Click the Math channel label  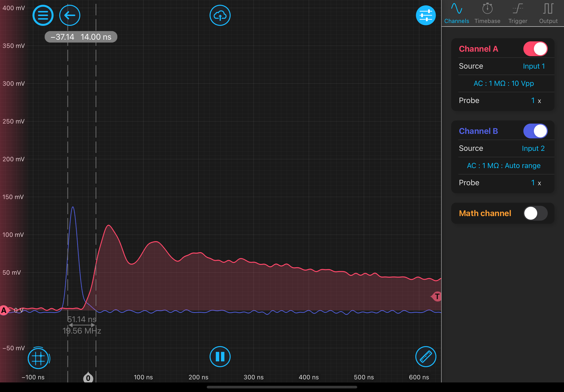pos(485,213)
